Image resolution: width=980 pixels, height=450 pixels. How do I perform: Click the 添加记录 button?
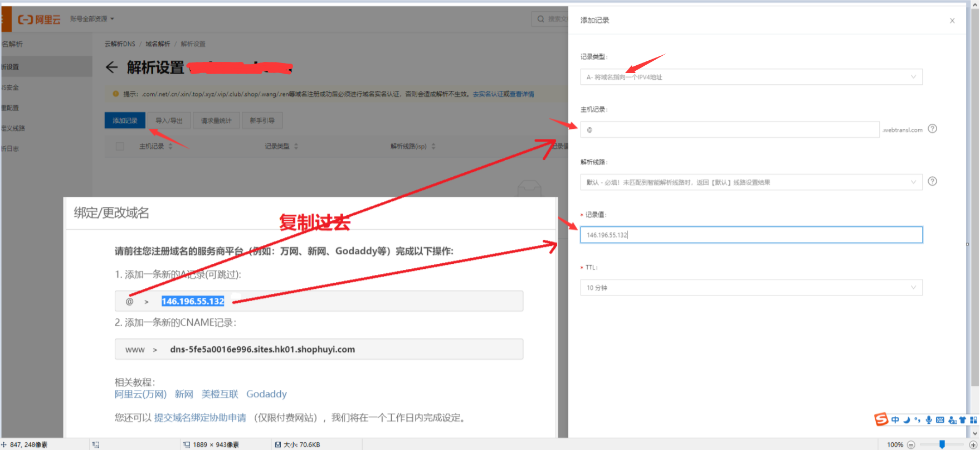click(125, 120)
